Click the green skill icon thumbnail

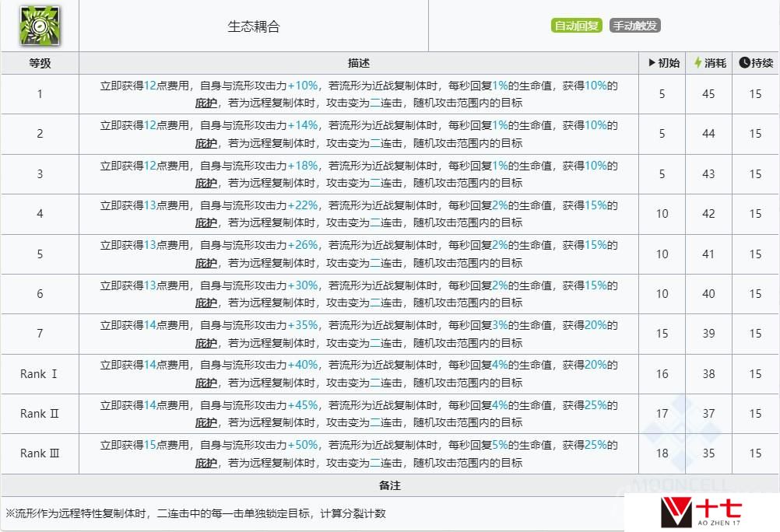coord(40,26)
